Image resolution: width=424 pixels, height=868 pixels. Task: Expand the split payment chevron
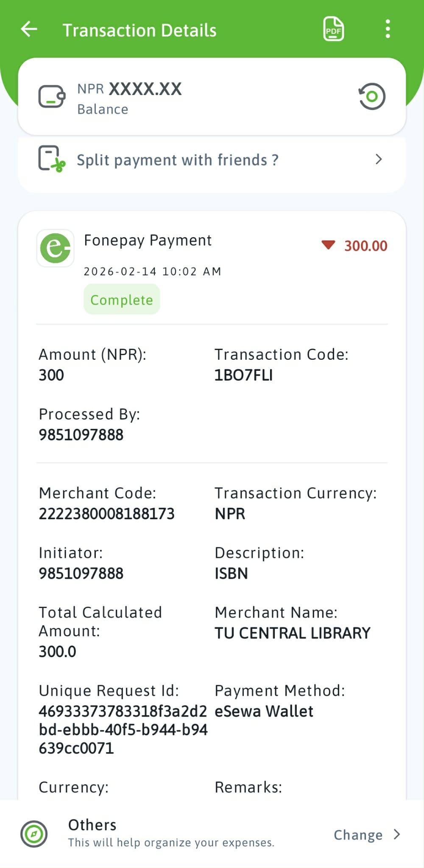tap(379, 160)
